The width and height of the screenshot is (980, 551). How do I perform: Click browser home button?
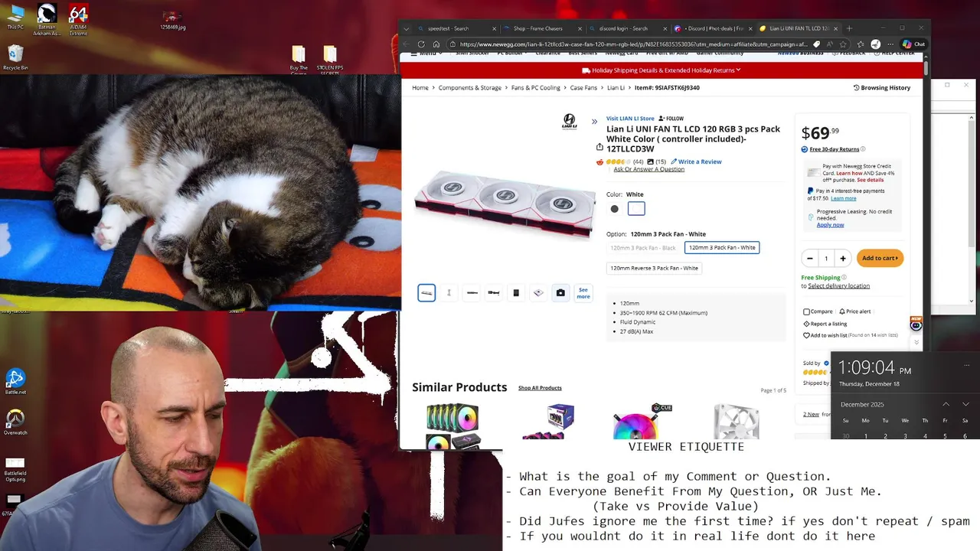coord(435,44)
